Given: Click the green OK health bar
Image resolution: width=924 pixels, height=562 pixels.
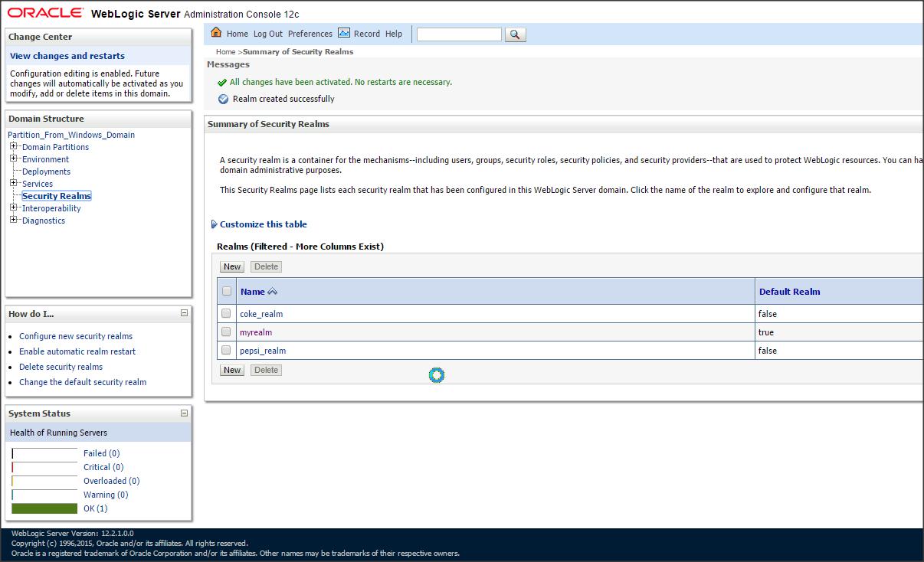Looking at the screenshot, I should 44,508.
